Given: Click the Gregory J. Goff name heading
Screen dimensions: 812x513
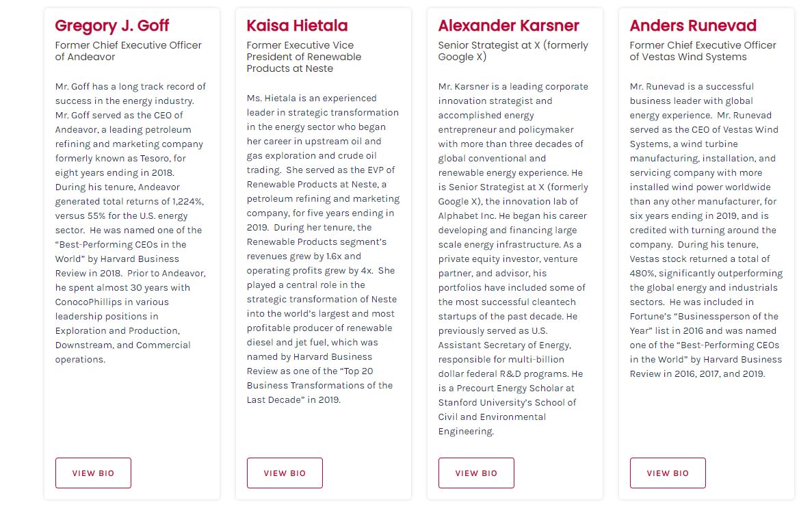Looking at the screenshot, I should point(112,26).
